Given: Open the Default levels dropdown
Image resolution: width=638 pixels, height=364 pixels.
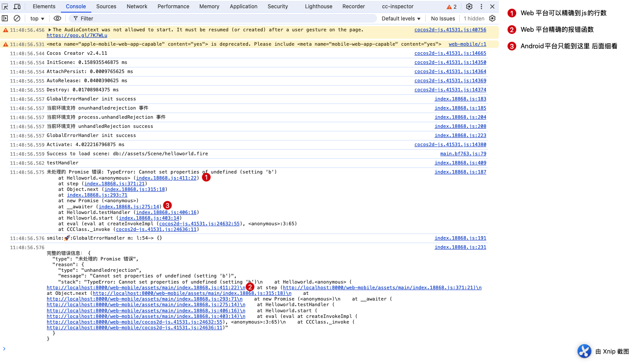Looking at the screenshot, I should [401, 19].
